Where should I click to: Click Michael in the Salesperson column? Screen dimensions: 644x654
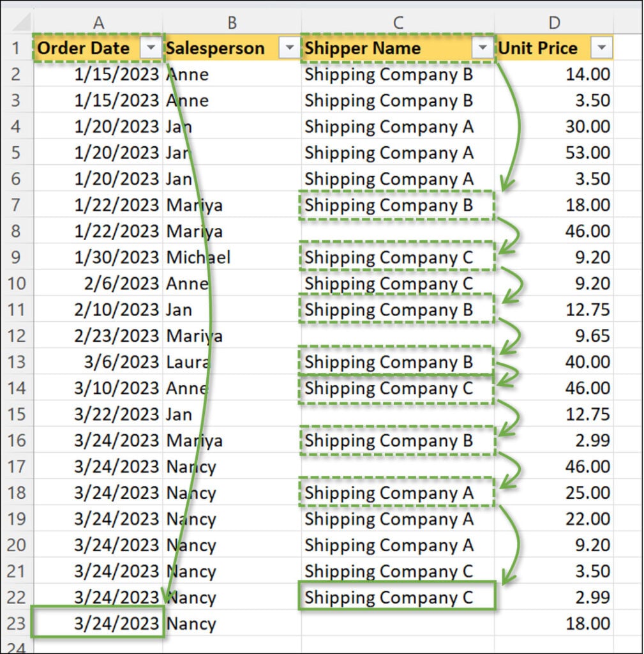coord(198,257)
